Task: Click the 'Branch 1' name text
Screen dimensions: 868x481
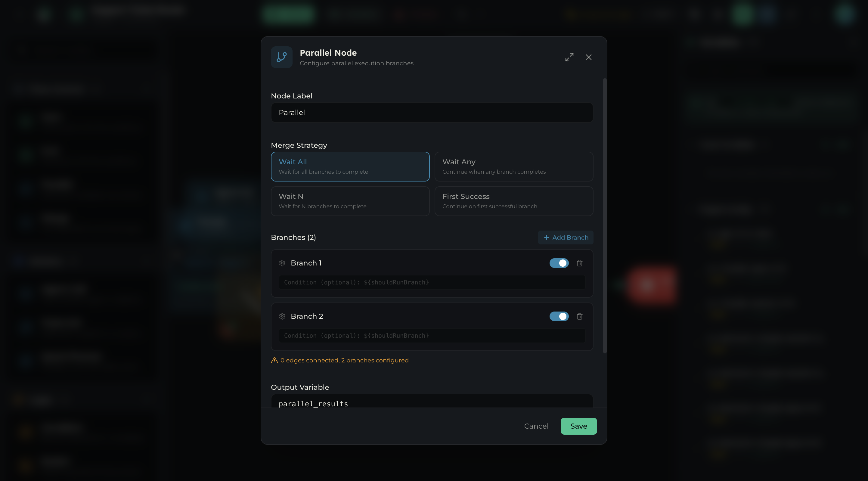Action: click(306, 263)
